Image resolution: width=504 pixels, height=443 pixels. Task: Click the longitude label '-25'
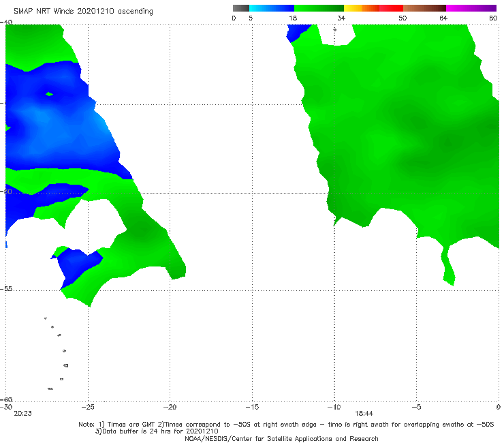[x=88, y=407]
